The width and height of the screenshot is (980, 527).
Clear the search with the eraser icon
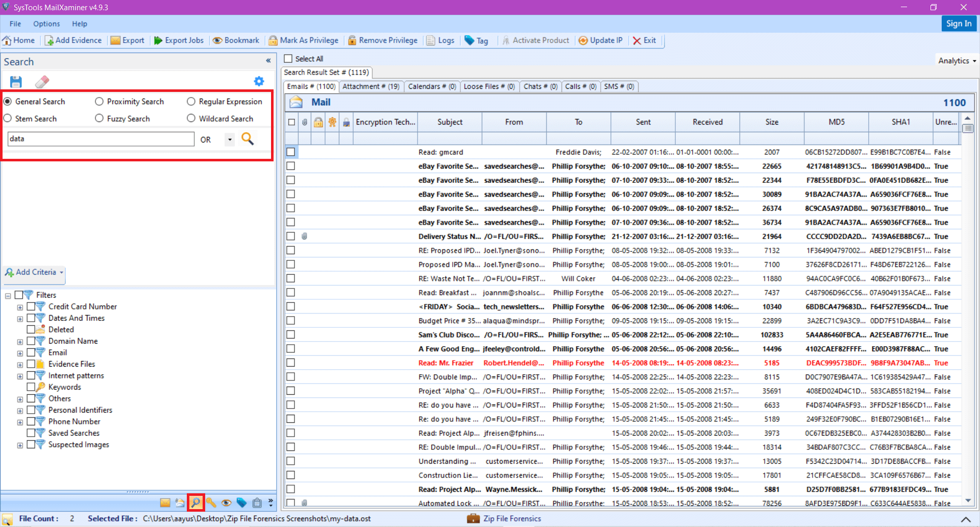tap(42, 81)
